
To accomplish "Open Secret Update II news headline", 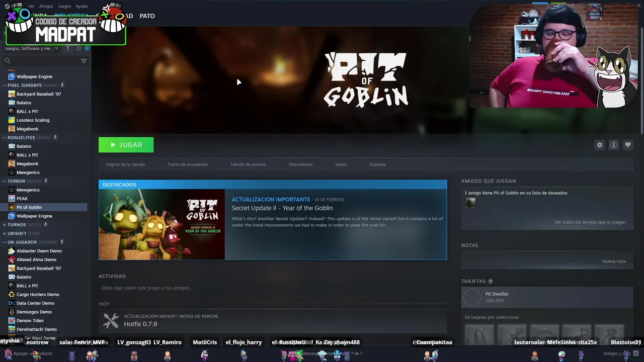I will tap(282, 208).
